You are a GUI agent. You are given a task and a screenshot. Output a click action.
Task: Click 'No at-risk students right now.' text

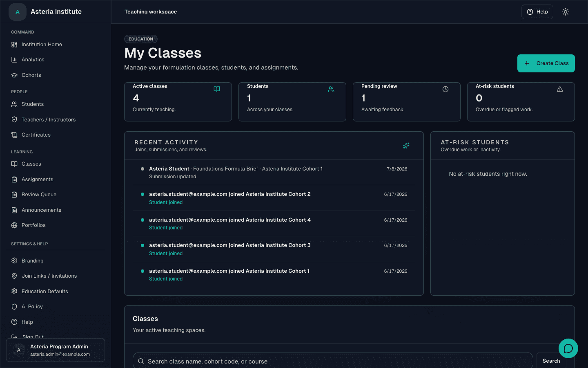coord(488,174)
